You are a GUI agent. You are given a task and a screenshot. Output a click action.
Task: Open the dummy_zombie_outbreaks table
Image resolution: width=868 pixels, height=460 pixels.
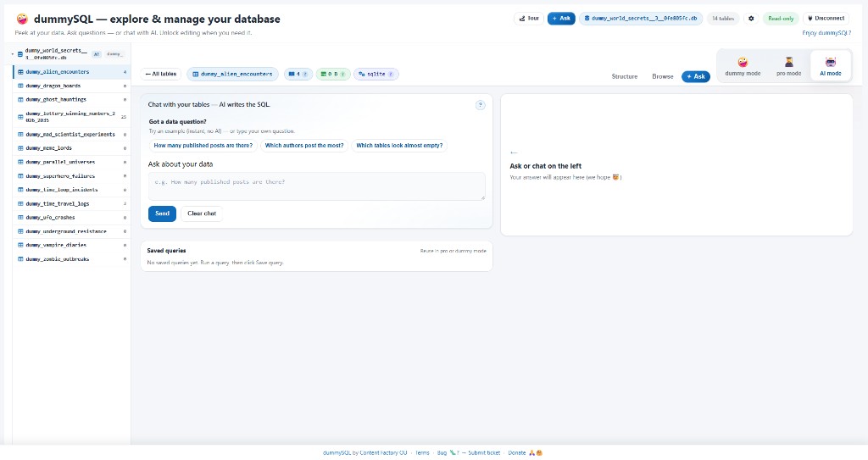click(x=71, y=259)
